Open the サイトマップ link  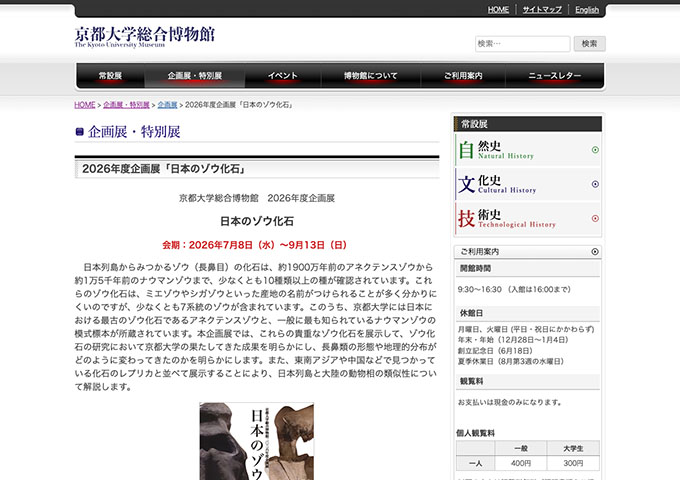click(542, 10)
